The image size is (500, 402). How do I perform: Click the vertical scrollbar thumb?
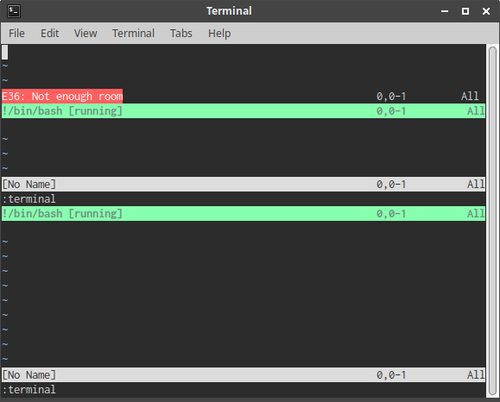pos(492,221)
